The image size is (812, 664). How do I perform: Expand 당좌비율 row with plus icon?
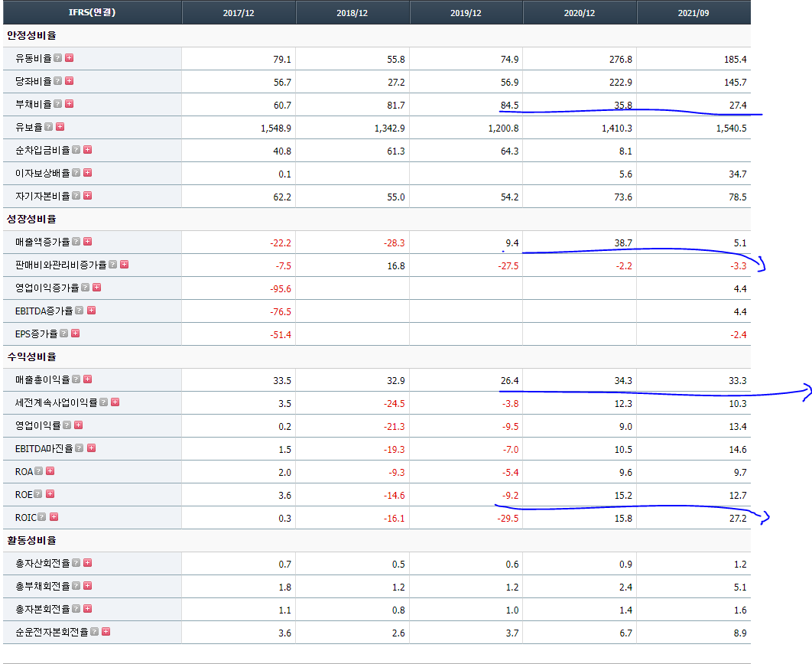coord(70,81)
